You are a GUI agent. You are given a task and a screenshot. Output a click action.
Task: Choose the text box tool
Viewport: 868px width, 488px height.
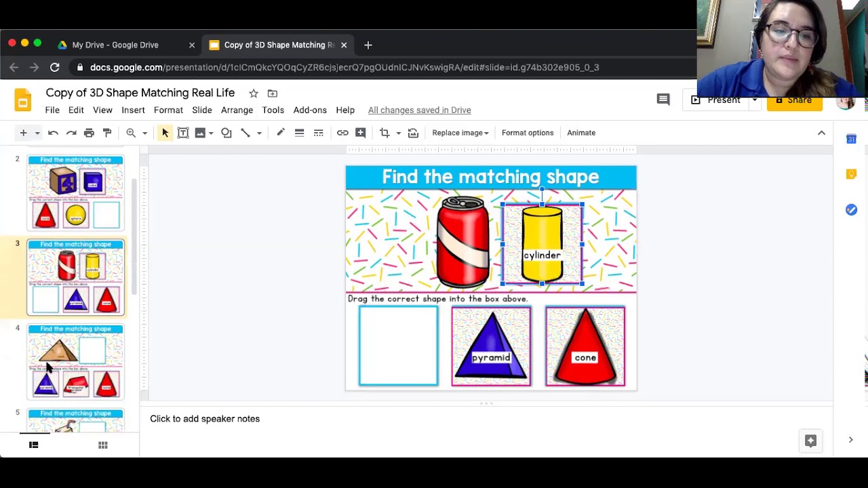(x=183, y=133)
